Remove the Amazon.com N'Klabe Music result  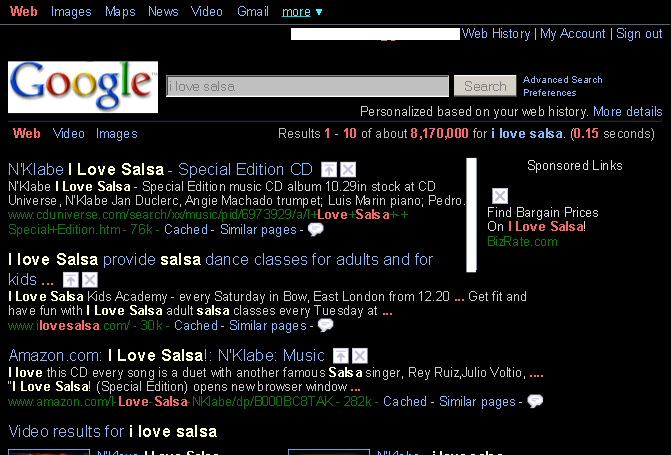point(360,356)
